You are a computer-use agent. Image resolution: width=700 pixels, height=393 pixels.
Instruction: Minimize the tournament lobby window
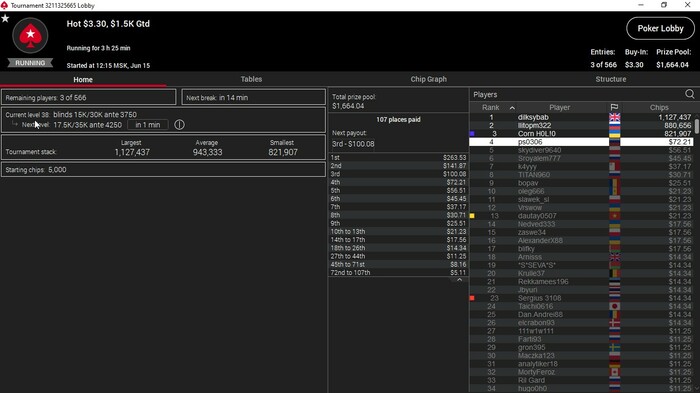[x=641, y=5]
